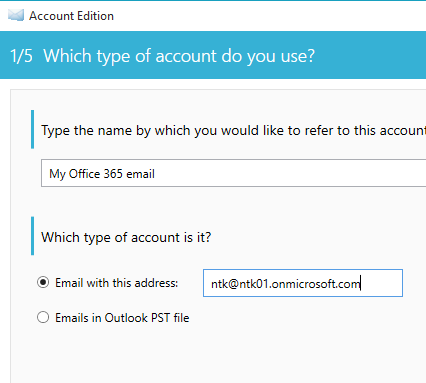This screenshot has width=426, height=383.
Task: Click the 'Email with this address:' label text
Action: [117, 283]
